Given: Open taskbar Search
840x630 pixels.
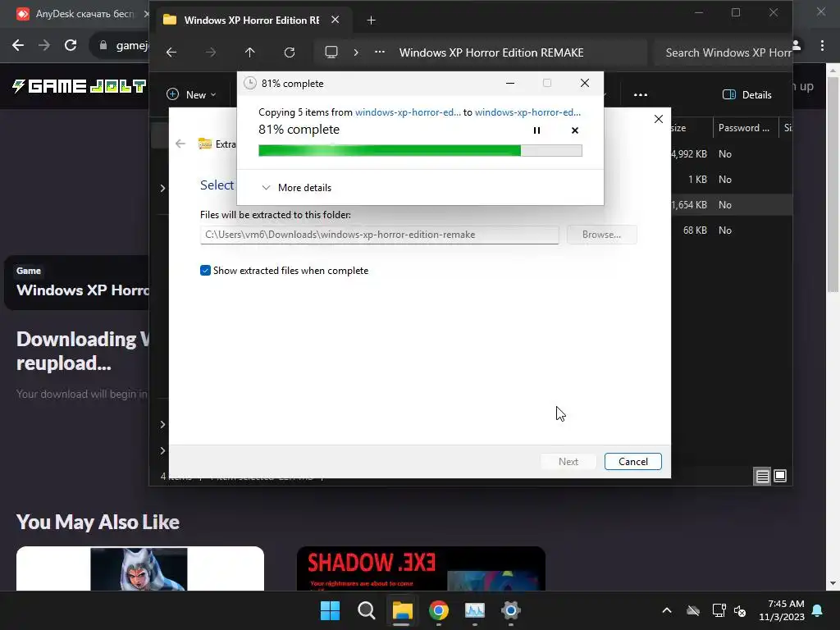Looking at the screenshot, I should pos(367,610).
